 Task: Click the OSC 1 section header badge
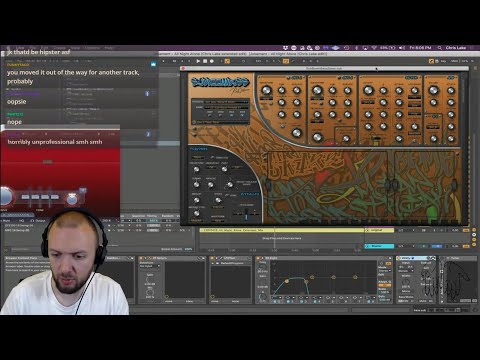pos(297,78)
